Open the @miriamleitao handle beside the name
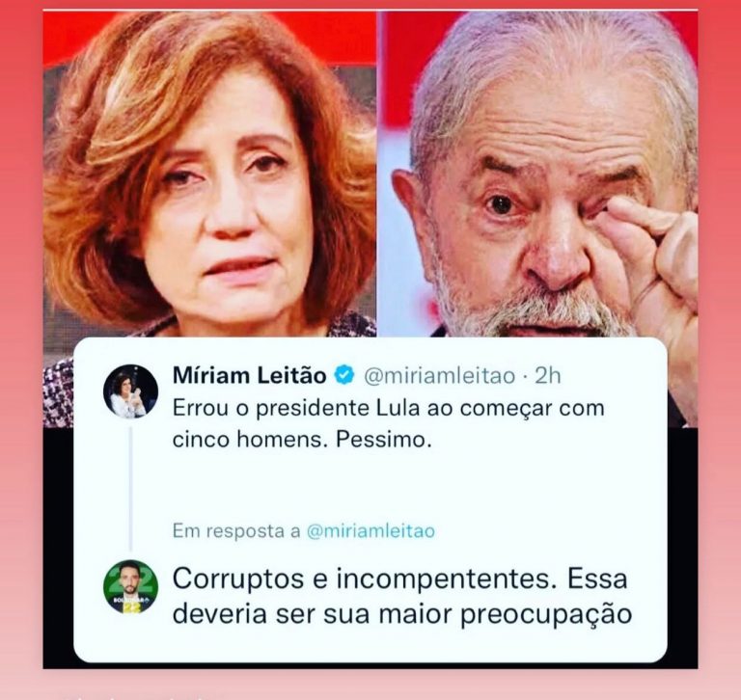741x700 pixels. (440, 376)
